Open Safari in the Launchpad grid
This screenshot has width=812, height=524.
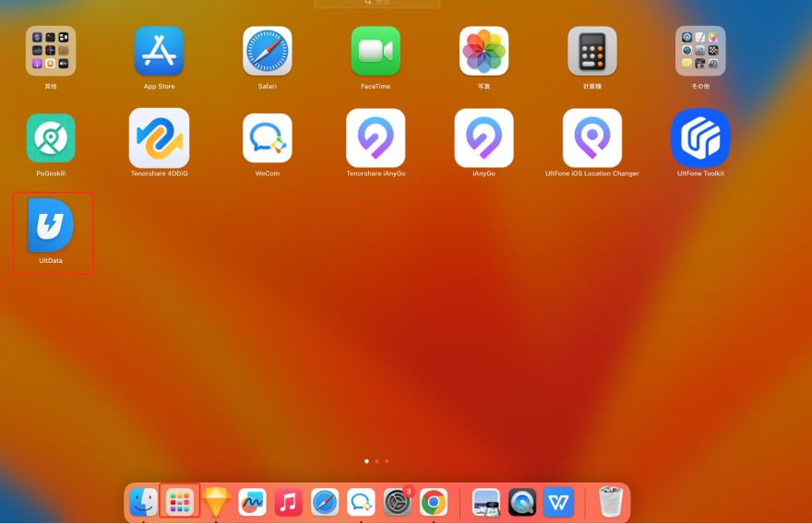pyautogui.click(x=268, y=51)
